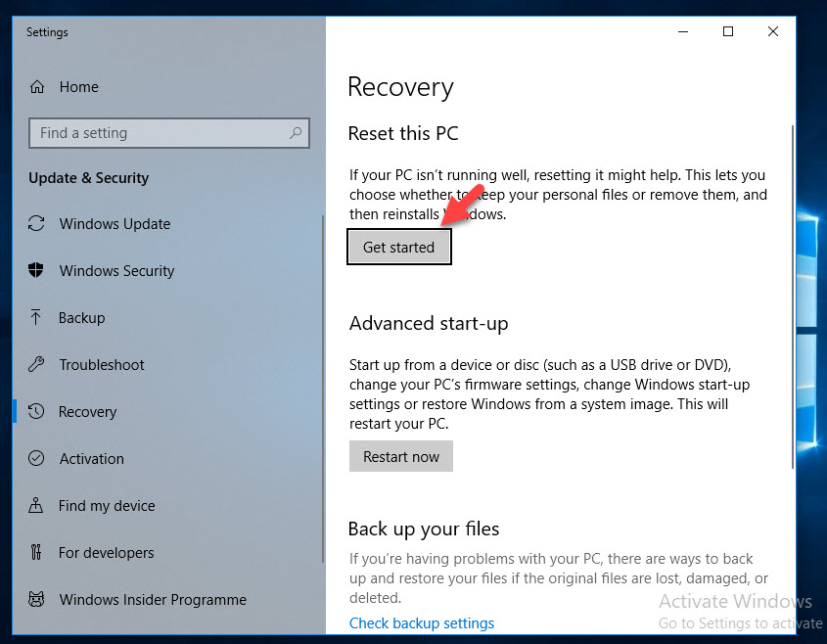Click the Back up your files heading

424,529
